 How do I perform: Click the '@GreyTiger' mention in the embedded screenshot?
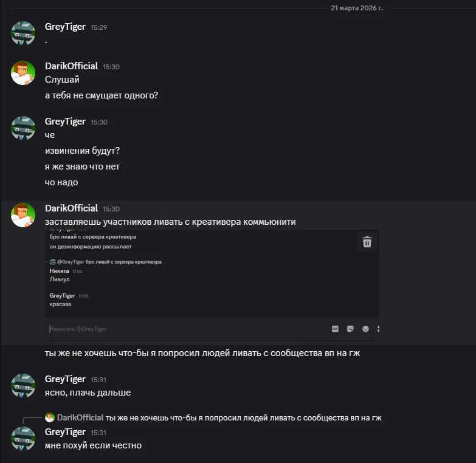[71, 262]
